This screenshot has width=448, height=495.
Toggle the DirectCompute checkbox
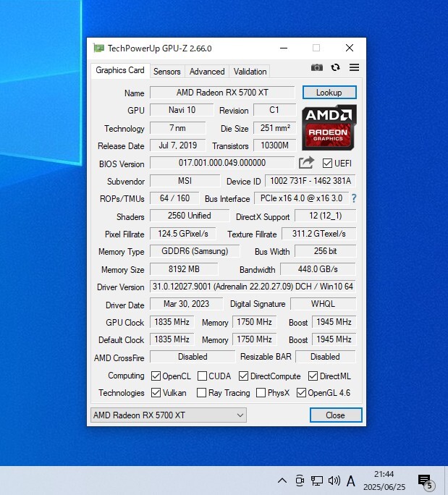point(243,376)
